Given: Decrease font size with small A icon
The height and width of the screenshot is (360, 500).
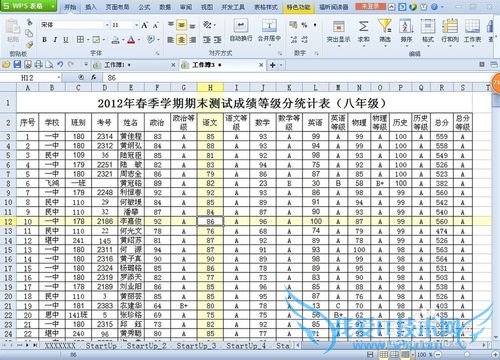Looking at the screenshot, I should tap(155, 25).
